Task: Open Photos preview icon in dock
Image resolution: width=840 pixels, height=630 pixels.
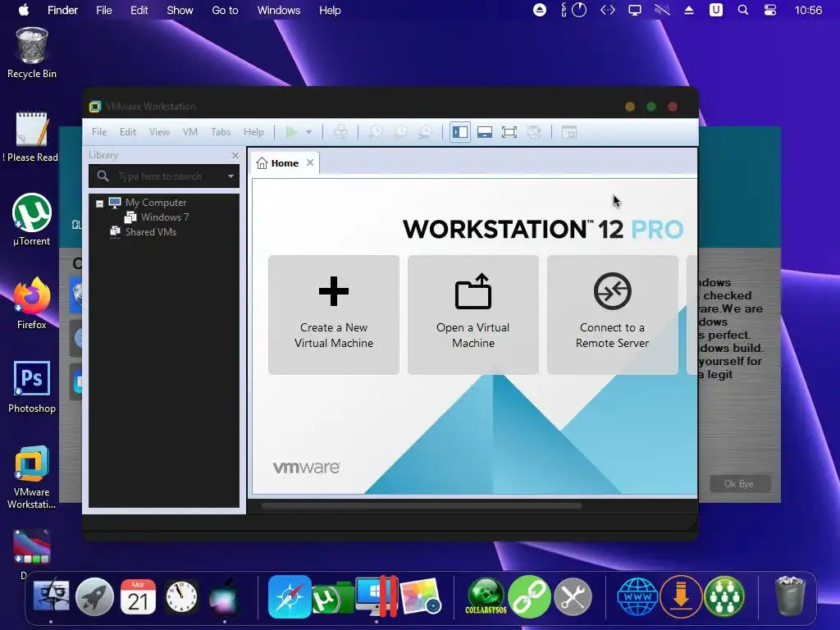Action: tap(421, 596)
